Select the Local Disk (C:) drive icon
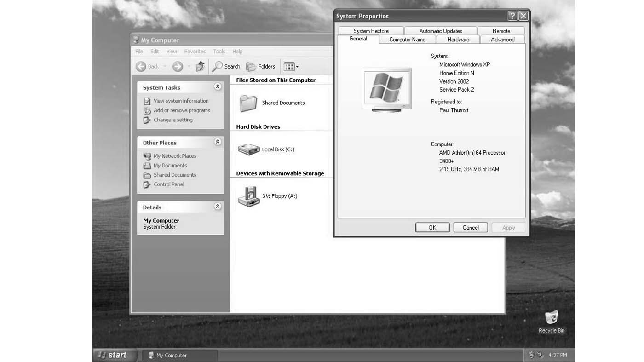 point(249,149)
